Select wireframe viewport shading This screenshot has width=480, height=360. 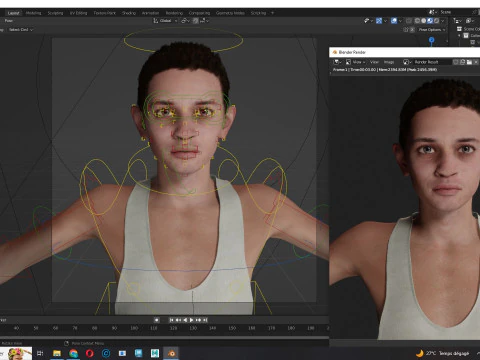pos(417,21)
